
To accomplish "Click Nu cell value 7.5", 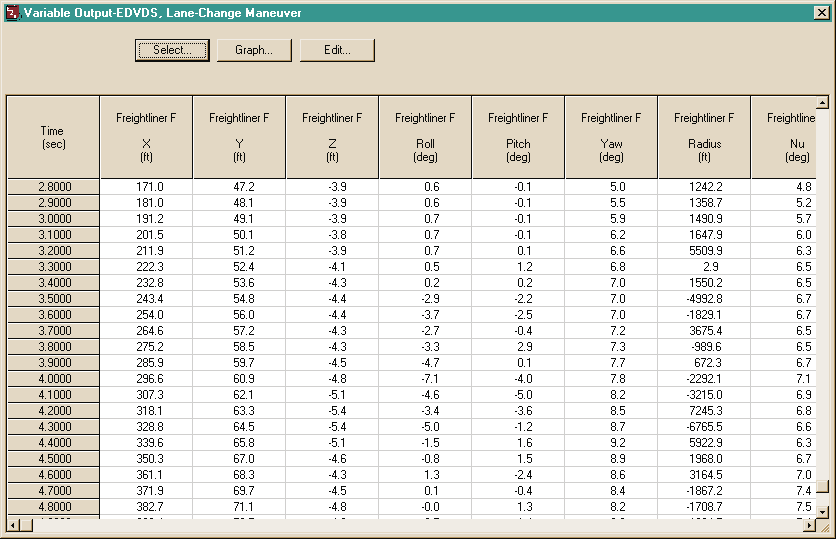I will [784, 506].
